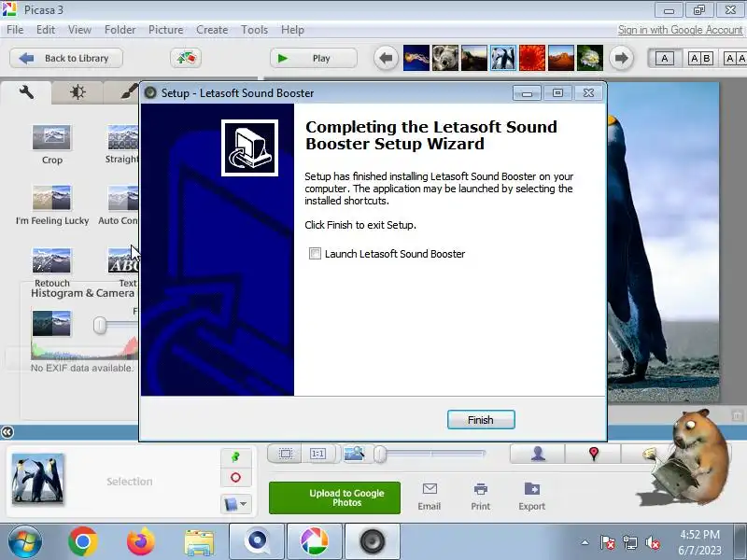Viewport: 747px width, 560px height.
Task: Click Upload to Google Photos button
Action: [x=334, y=497]
